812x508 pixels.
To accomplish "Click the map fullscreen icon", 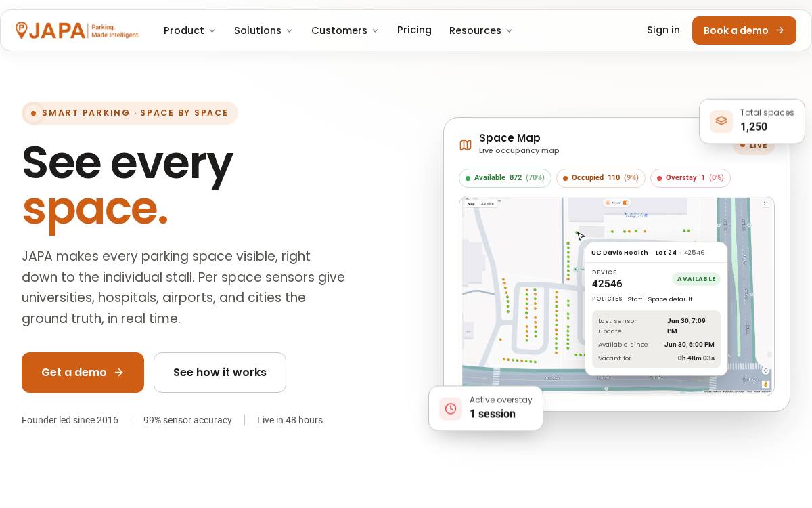I will coord(765,203).
